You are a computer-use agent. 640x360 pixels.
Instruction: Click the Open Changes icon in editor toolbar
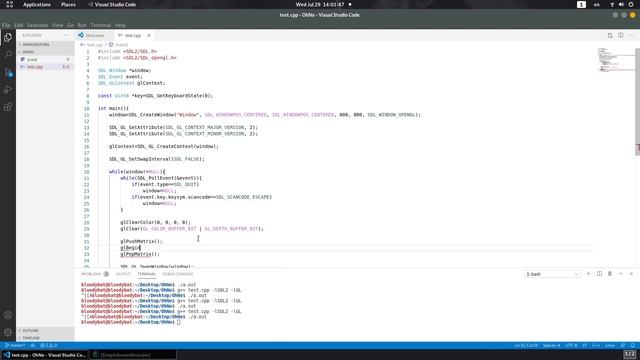click(610, 36)
